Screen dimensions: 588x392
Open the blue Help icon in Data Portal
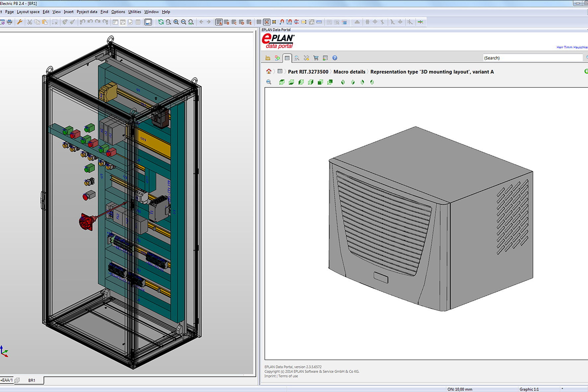(x=335, y=58)
